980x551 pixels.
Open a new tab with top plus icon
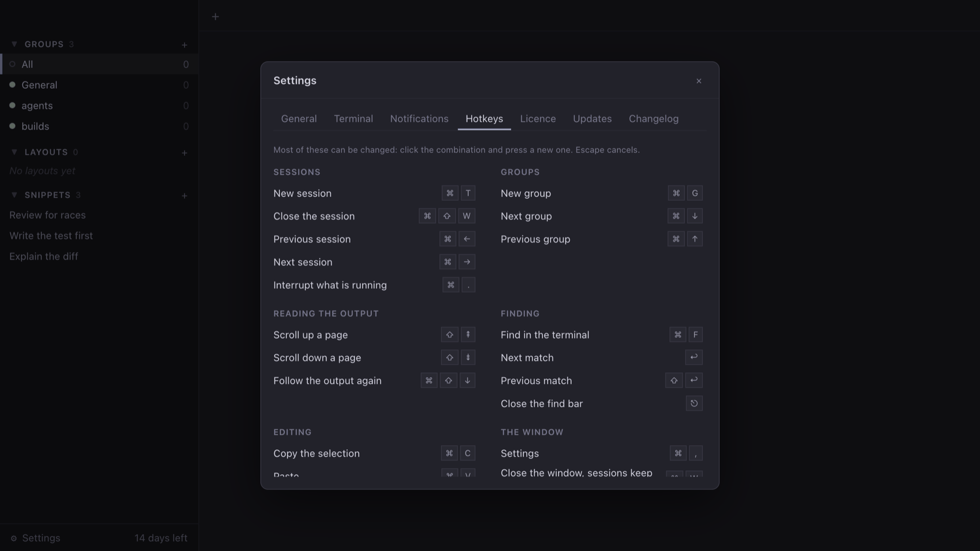pyautogui.click(x=216, y=17)
